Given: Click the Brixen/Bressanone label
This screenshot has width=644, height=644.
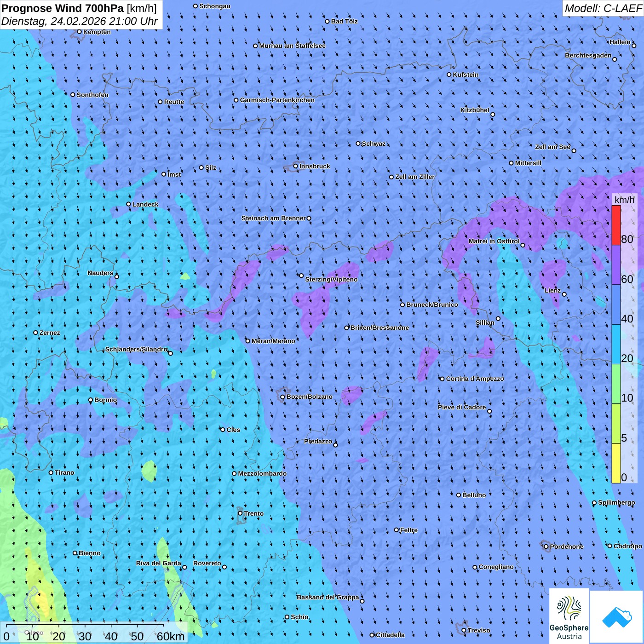Looking at the screenshot, I should click(379, 328).
